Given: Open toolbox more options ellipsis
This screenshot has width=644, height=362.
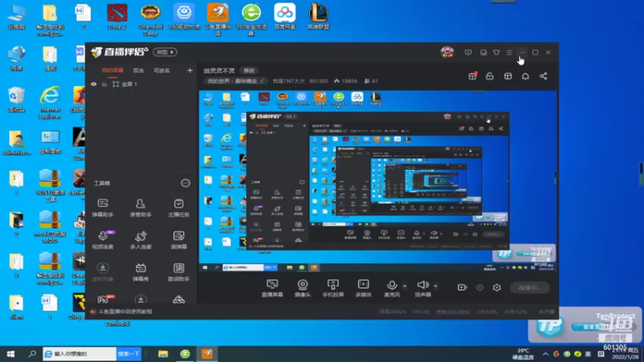Looking at the screenshot, I should (185, 183).
